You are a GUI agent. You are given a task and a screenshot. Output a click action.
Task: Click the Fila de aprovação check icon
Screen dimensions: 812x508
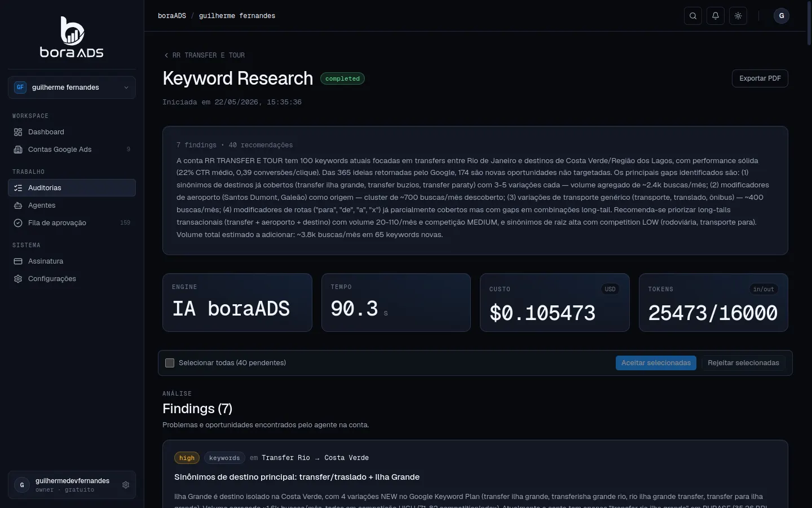tap(18, 223)
